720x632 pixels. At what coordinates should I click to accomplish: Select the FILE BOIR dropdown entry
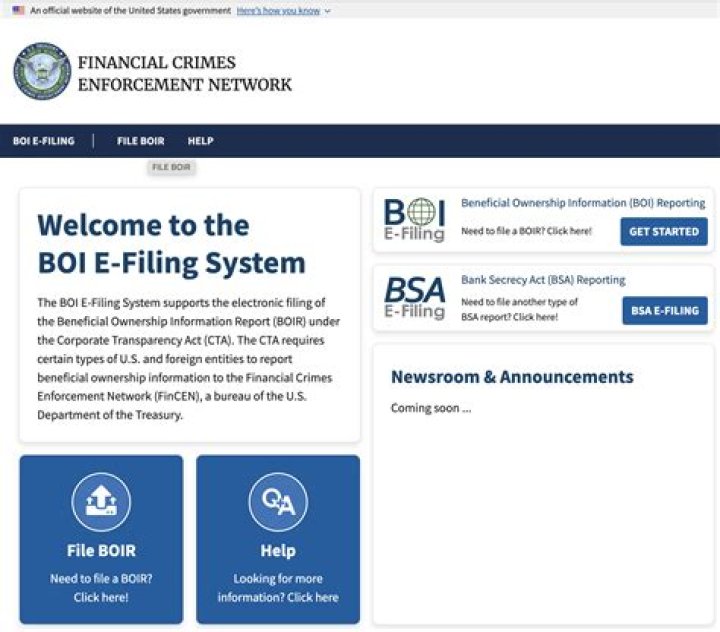(171, 167)
